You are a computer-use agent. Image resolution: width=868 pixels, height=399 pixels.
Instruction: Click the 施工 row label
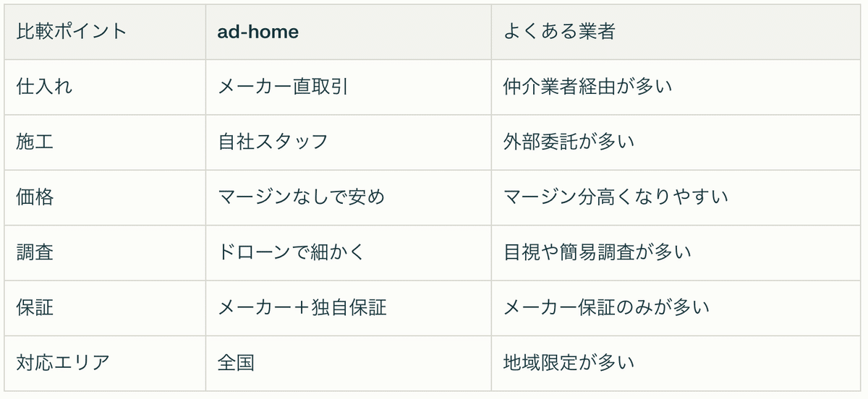(35, 142)
